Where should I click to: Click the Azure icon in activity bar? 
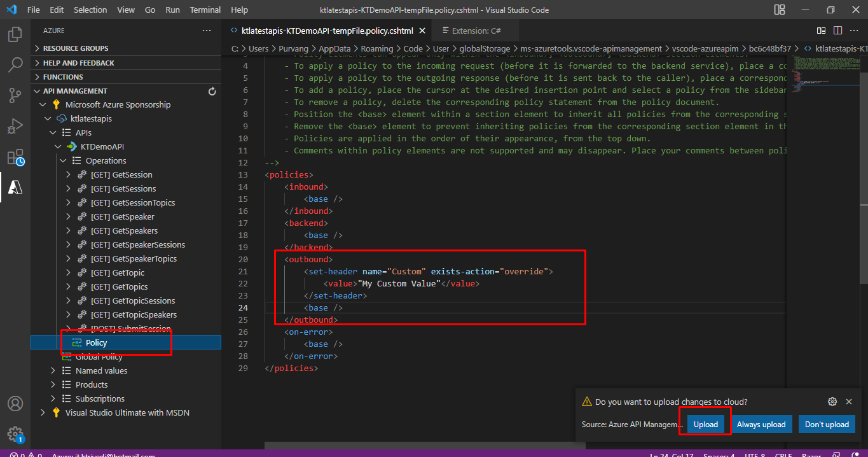(x=15, y=188)
